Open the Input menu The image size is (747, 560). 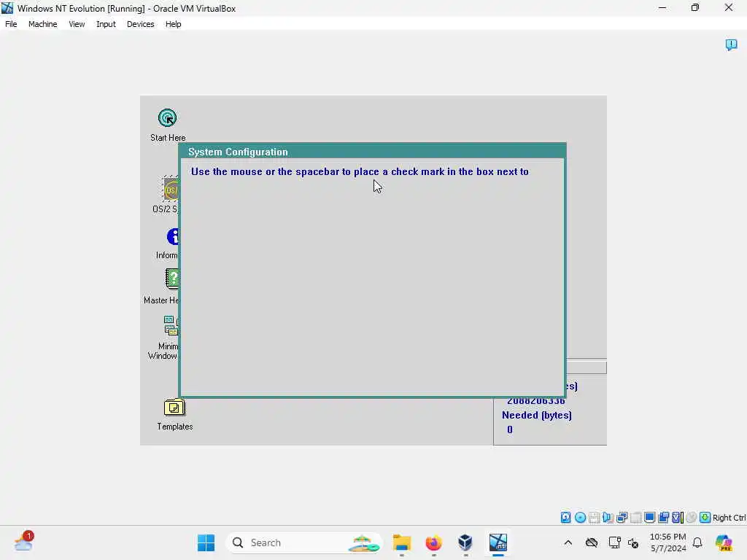pos(106,24)
